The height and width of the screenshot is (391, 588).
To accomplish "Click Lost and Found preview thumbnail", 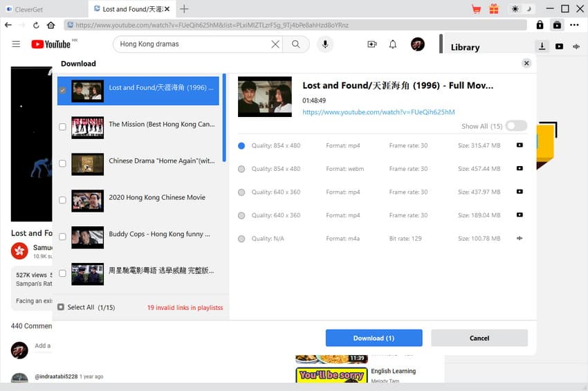I will 265,97.
